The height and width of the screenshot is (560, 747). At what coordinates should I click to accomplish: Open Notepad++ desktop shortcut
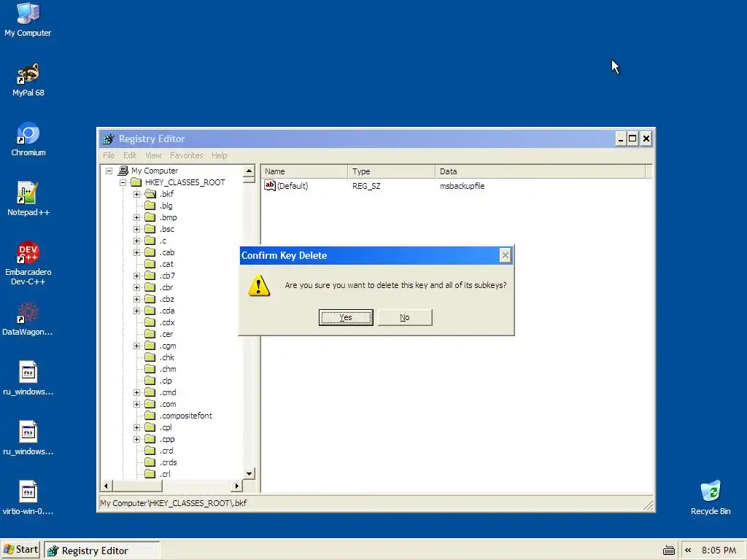28,199
